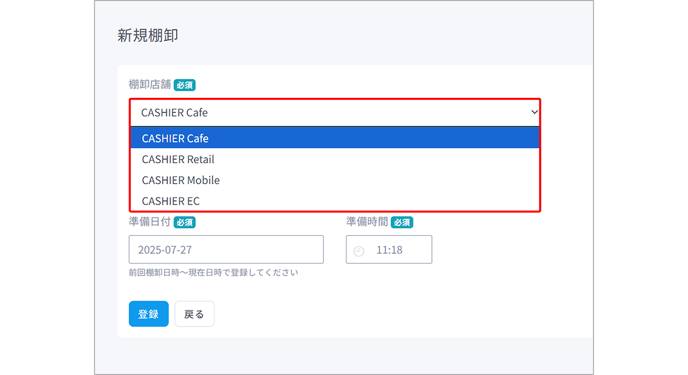Click the 準備日付 field label
The image size is (688, 375).
click(x=150, y=222)
